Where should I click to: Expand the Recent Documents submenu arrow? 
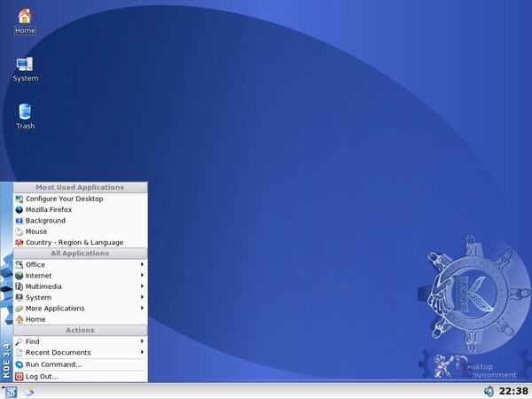[x=142, y=352]
